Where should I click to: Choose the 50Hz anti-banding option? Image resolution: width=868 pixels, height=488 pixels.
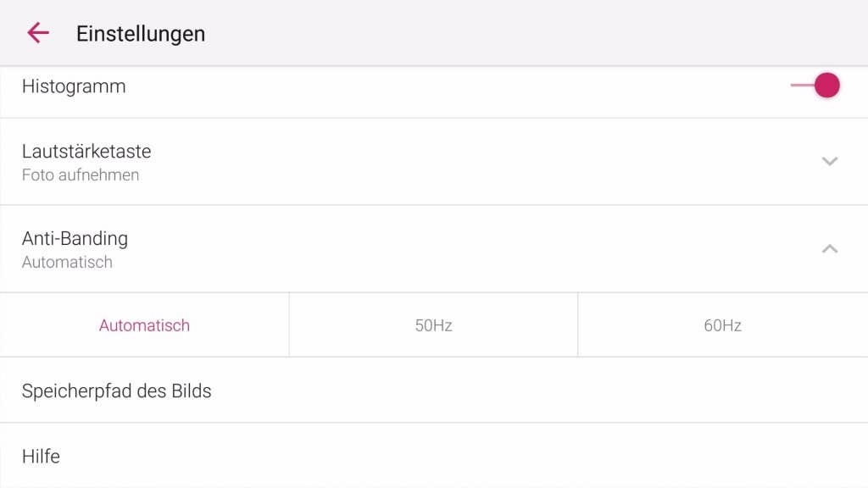(x=433, y=325)
